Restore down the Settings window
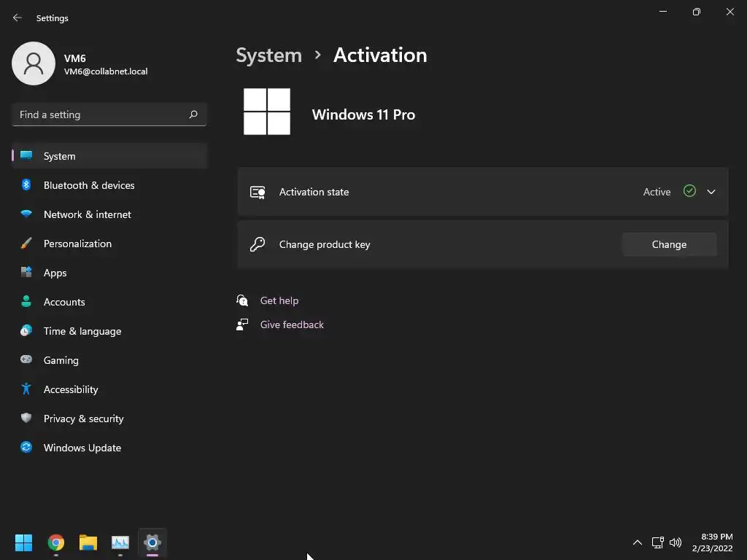Viewport: 747px width, 560px height. [697, 12]
